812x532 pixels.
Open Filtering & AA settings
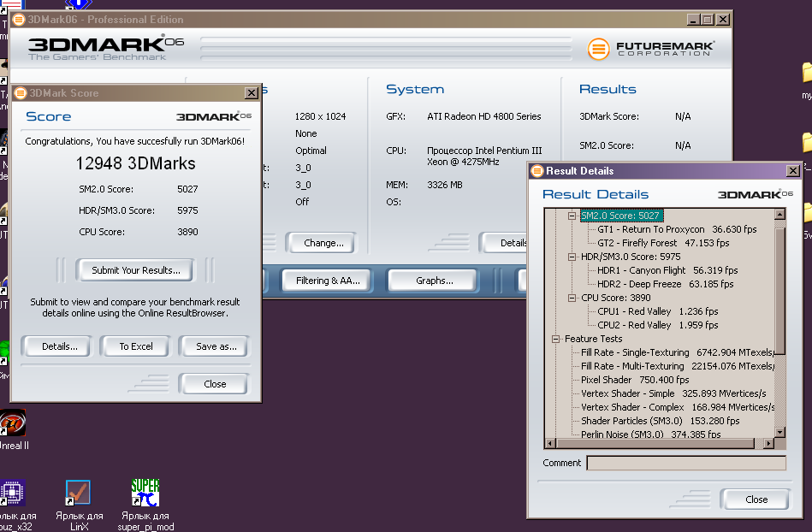(328, 281)
